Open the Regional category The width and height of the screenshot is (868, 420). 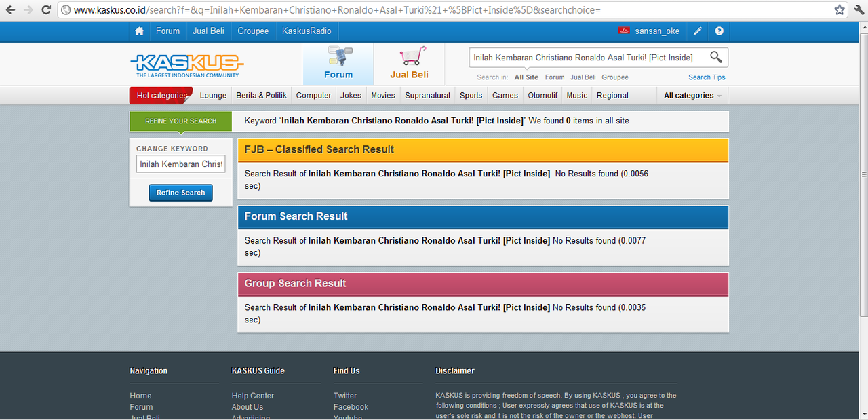tap(612, 96)
